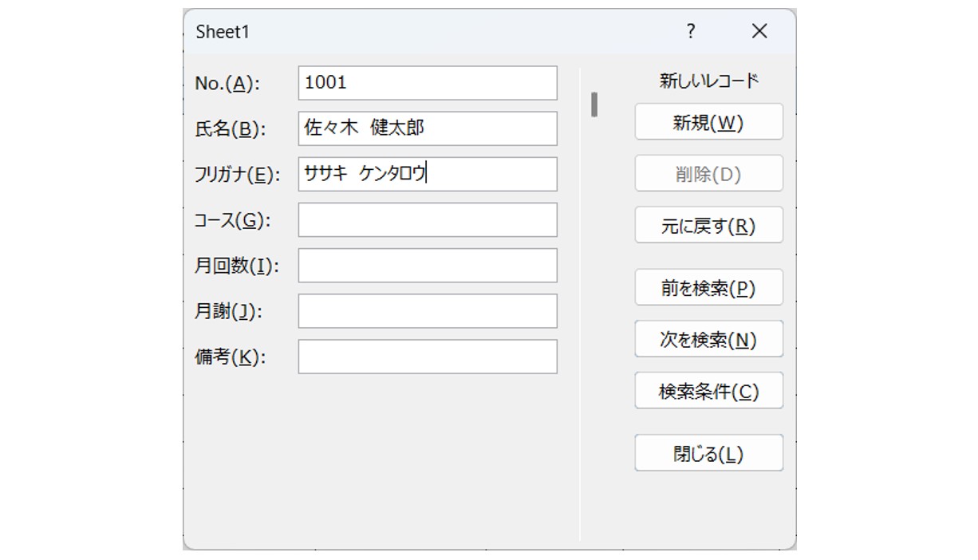Click the フリガナ(E) field with ササキ ケンタロウ

pyautogui.click(x=428, y=174)
